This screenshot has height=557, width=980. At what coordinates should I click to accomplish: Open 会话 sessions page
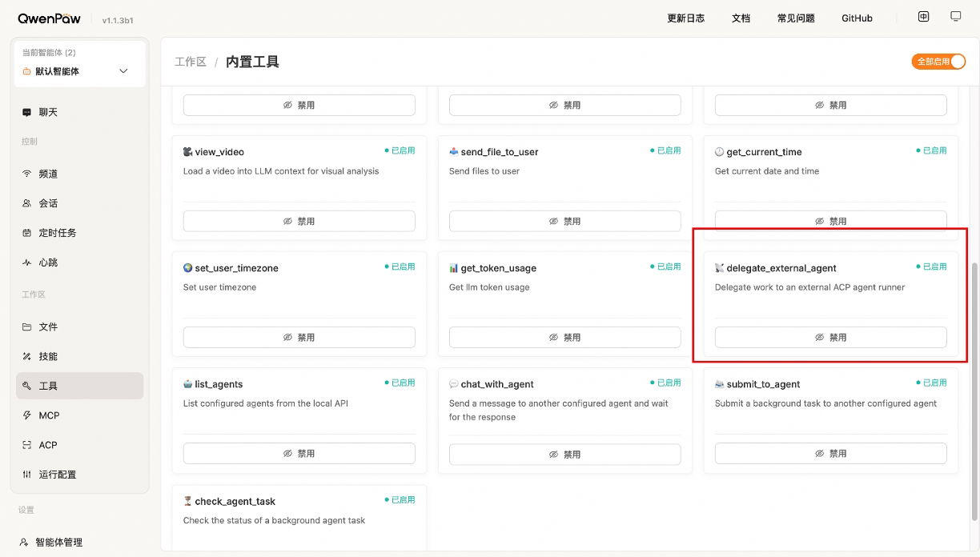pyautogui.click(x=80, y=203)
